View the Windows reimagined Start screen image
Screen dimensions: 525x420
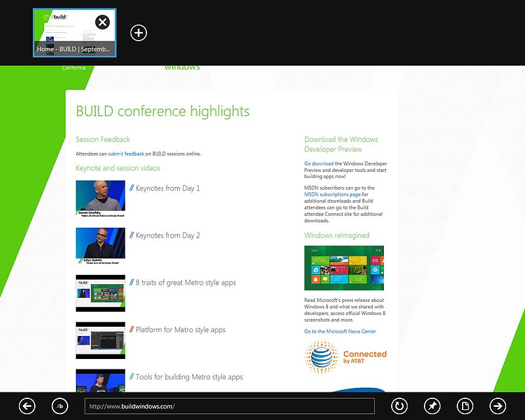343,269
